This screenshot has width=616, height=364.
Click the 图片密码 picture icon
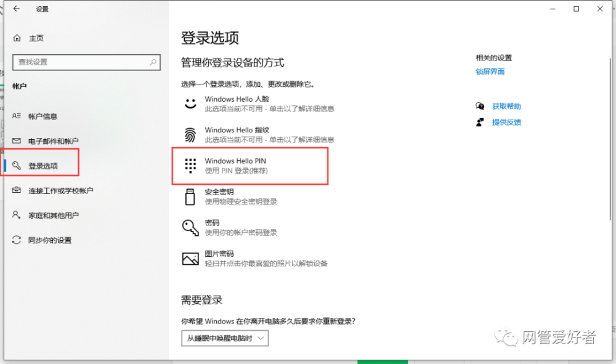[190, 259]
